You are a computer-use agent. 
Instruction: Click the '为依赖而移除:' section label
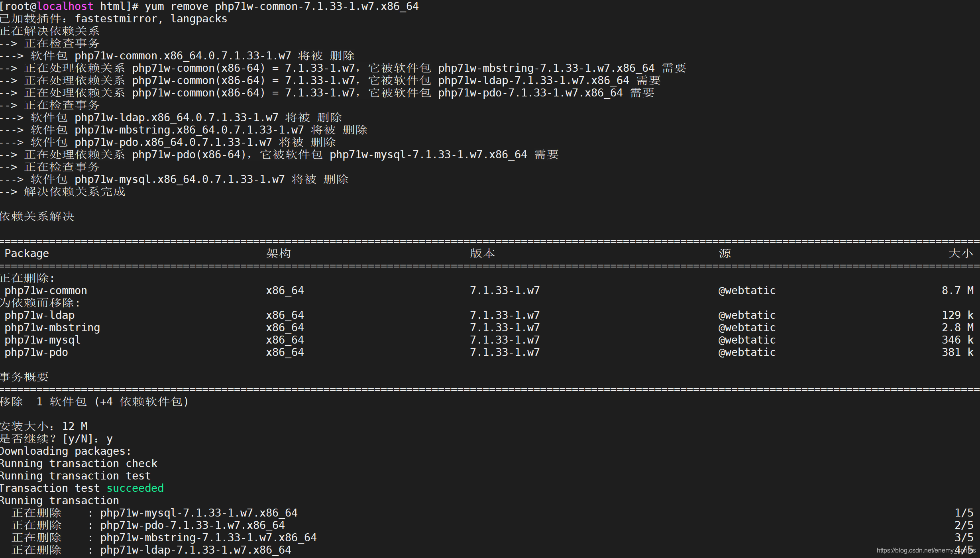40,303
